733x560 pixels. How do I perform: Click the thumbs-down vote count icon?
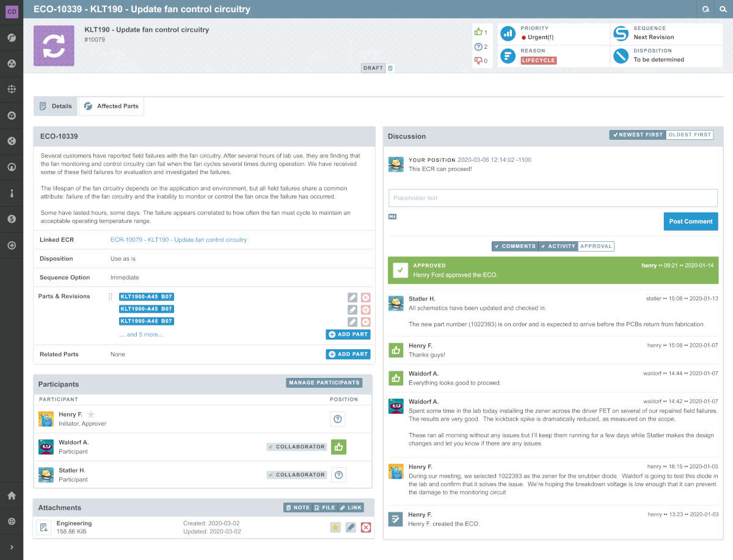coord(478,60)
